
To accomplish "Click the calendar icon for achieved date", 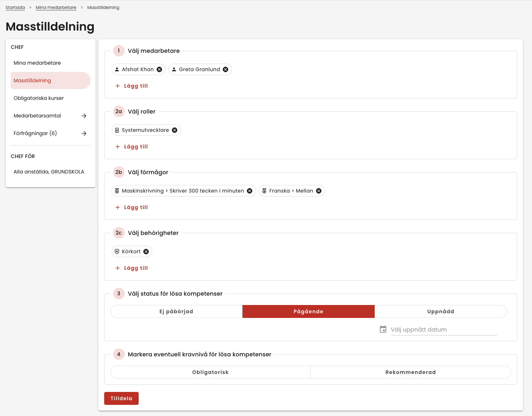I will 383,329.
